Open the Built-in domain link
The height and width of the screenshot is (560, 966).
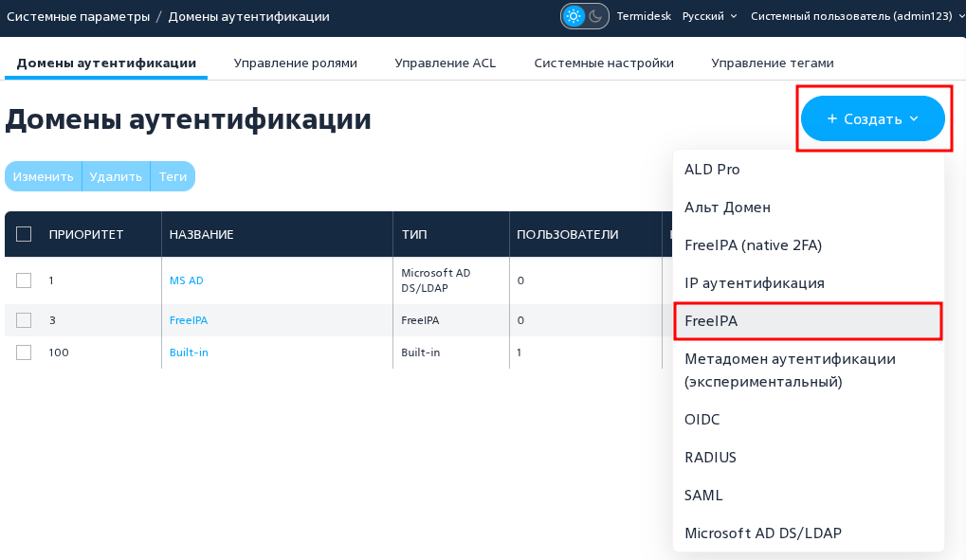coord(189,352)
